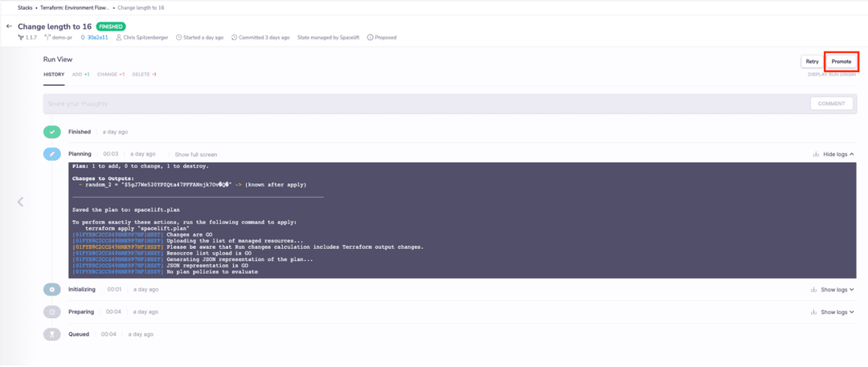The image size is (868, 367).
Task: Click the info icon beside Proposed
Action: 370,38
